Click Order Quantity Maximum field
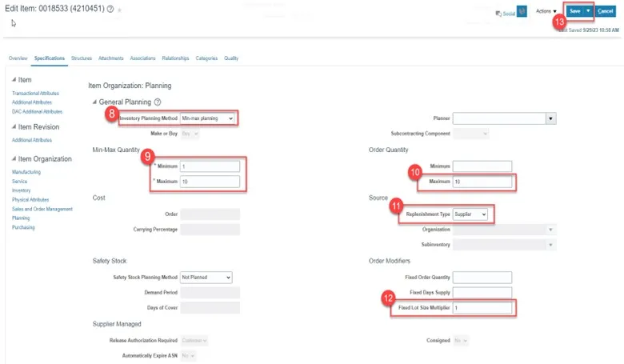The width and height of the screenshot is (624, 364). (482, 182)
